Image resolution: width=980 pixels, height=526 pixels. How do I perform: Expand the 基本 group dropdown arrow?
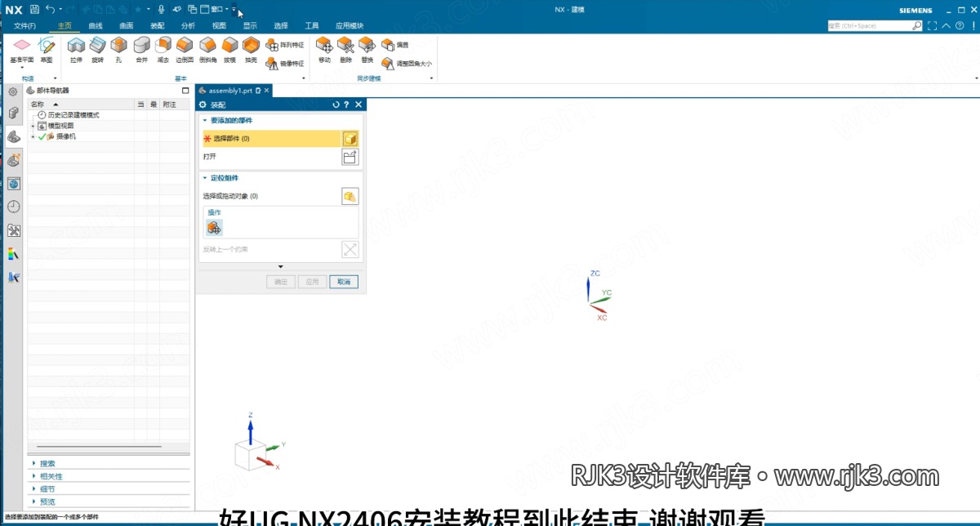coord(305,78)
